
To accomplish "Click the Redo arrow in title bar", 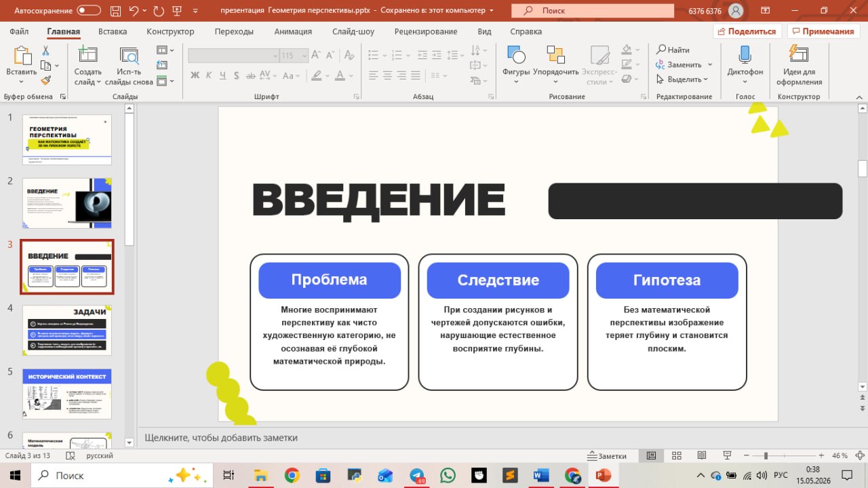I will [x=159, y=10].
